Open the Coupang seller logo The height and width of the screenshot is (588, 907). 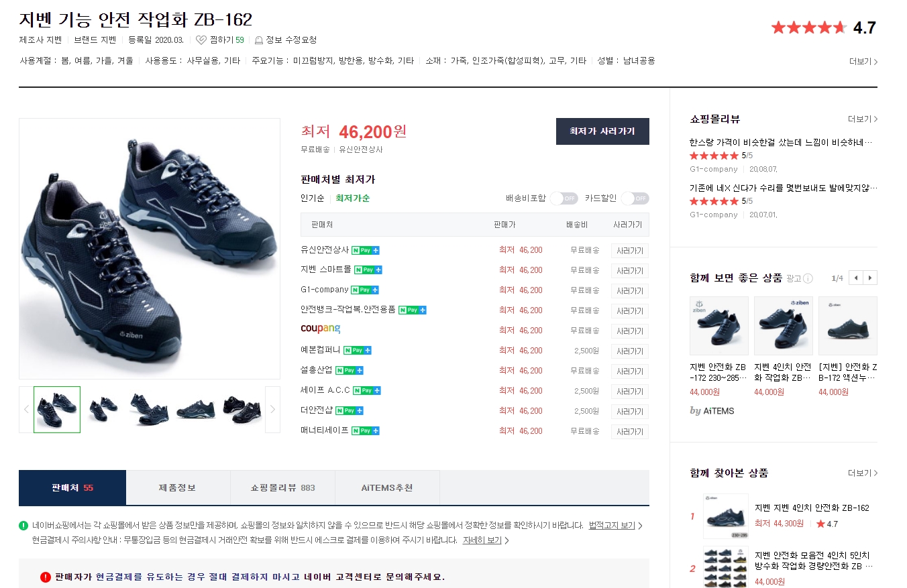[x=320, y=329]
